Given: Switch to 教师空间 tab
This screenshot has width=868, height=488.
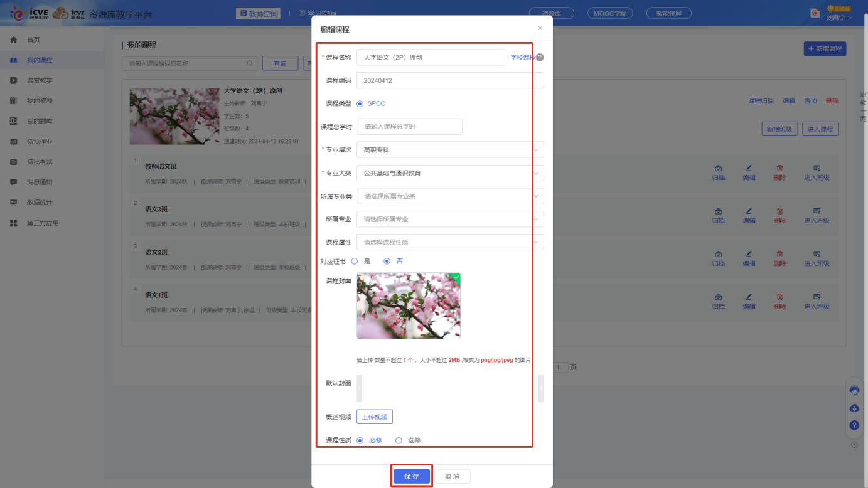Looking at the screenshot, I should (x=259, y=13).
